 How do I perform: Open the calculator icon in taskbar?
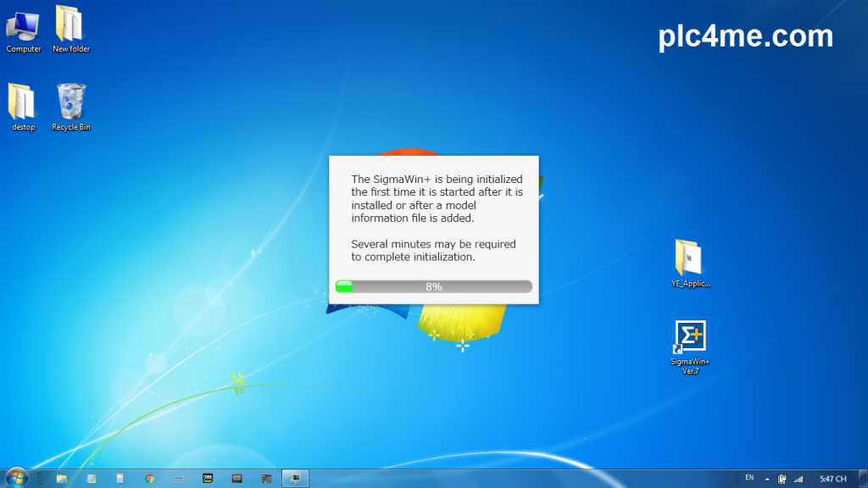120,479
